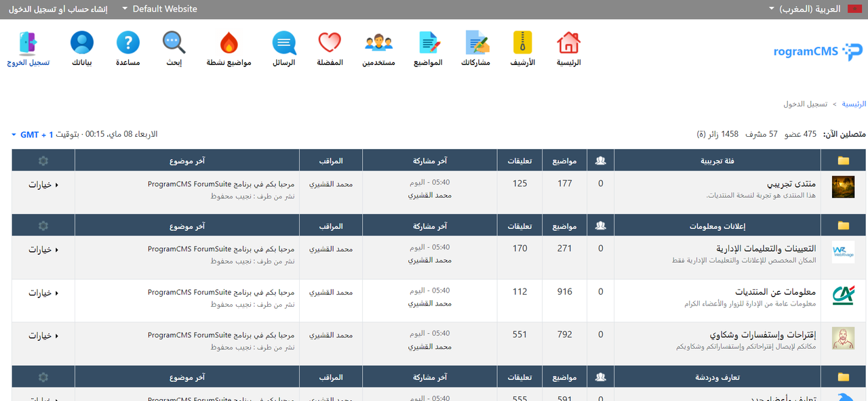This screenshot has height=401, width=868.
Task: Click members icon in فئة تجريبية header
Action: 600,161
